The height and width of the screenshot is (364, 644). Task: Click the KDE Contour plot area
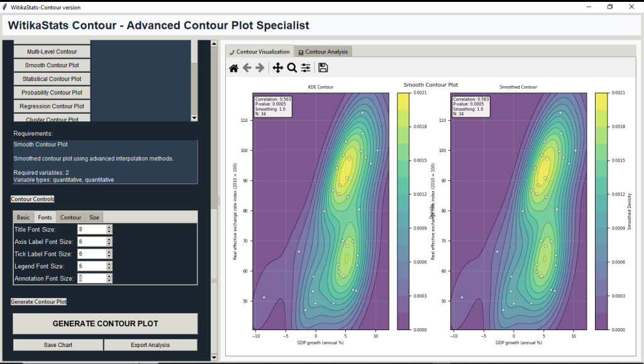tap(321, 211)
